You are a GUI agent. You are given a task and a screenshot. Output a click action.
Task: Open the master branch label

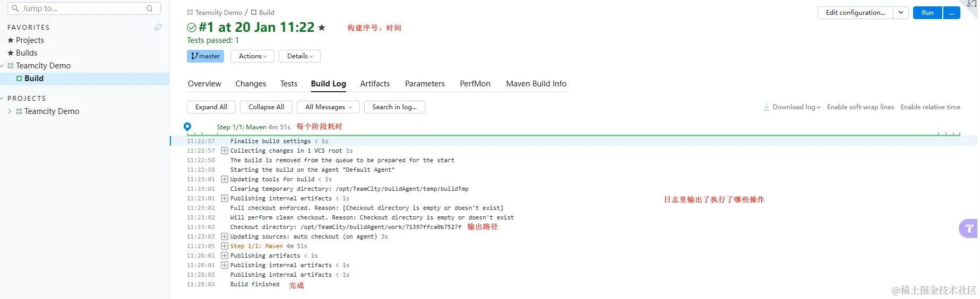pyautogui.click(x=205, y=56)
